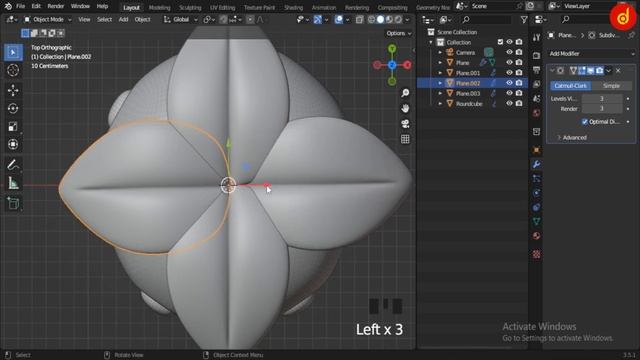Open the Texture properties tab

tap(536, 254)
